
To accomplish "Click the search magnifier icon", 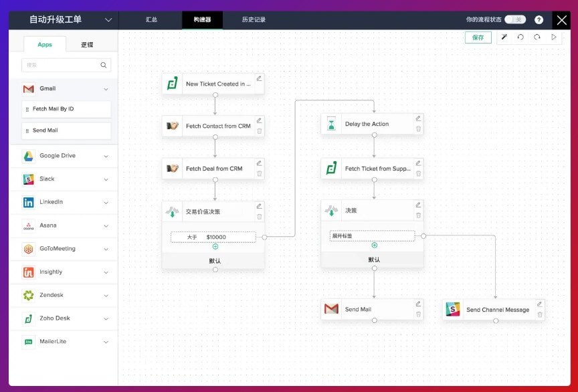I will (104, 65).
